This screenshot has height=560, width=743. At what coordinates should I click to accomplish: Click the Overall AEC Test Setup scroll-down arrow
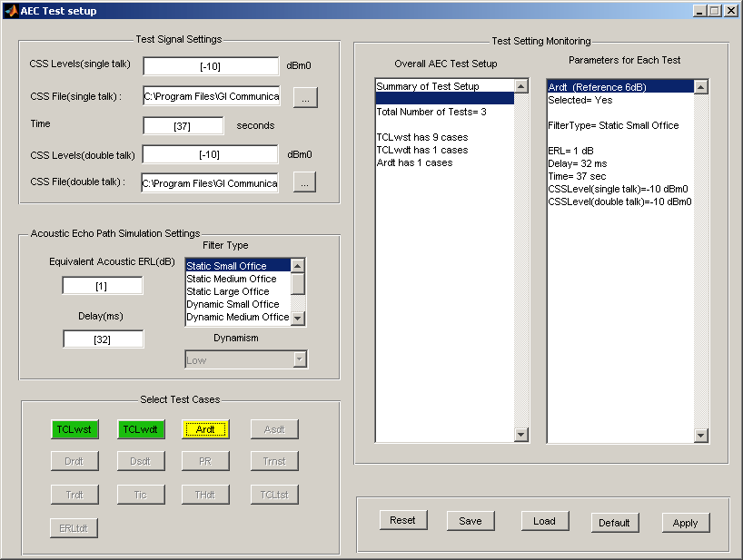point(521,434)
